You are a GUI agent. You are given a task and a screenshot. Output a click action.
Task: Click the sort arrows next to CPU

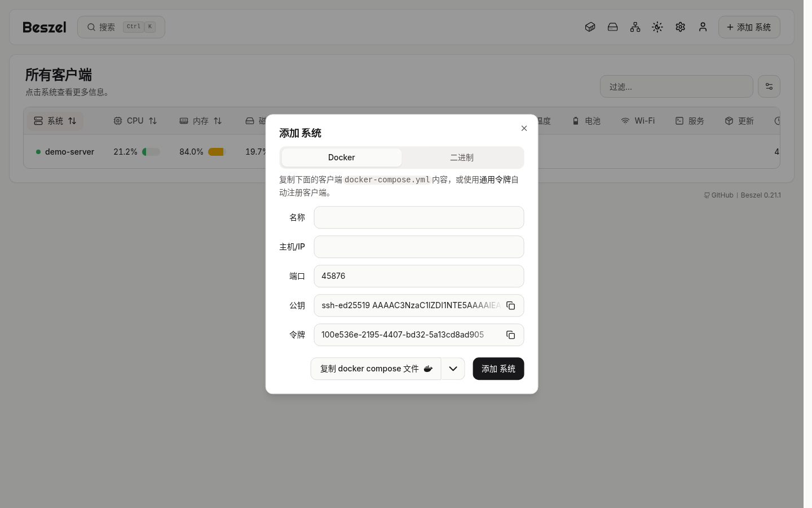pos(153,121)
